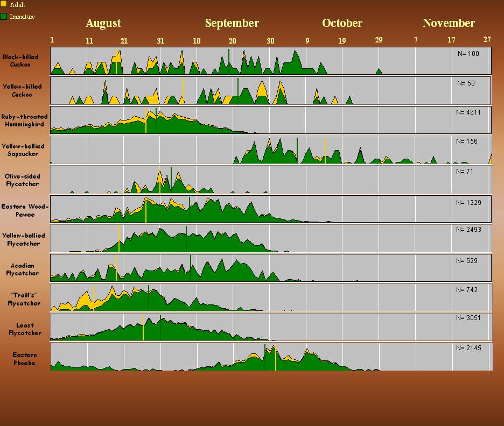Click the yellow Adult legend swatch
Screen dimensions: 504x426
(3, 4)
